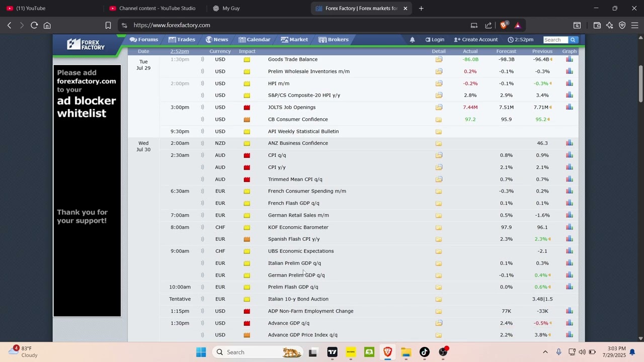Open Forex Factory logo home

click(86, 44)
